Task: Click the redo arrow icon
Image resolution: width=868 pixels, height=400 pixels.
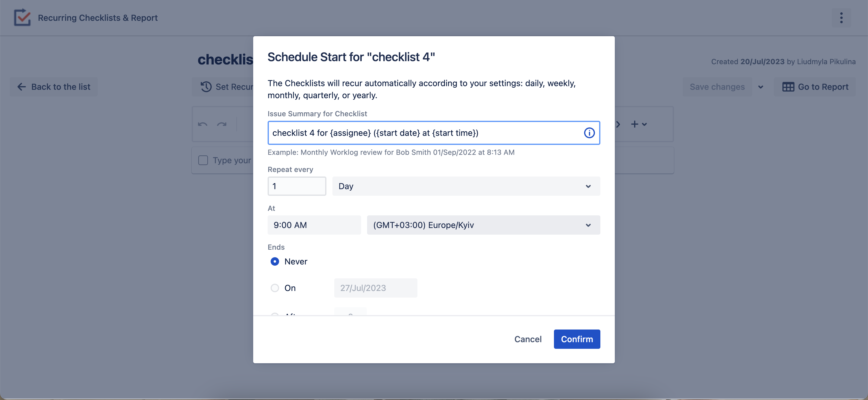Action: pos(222,124)
